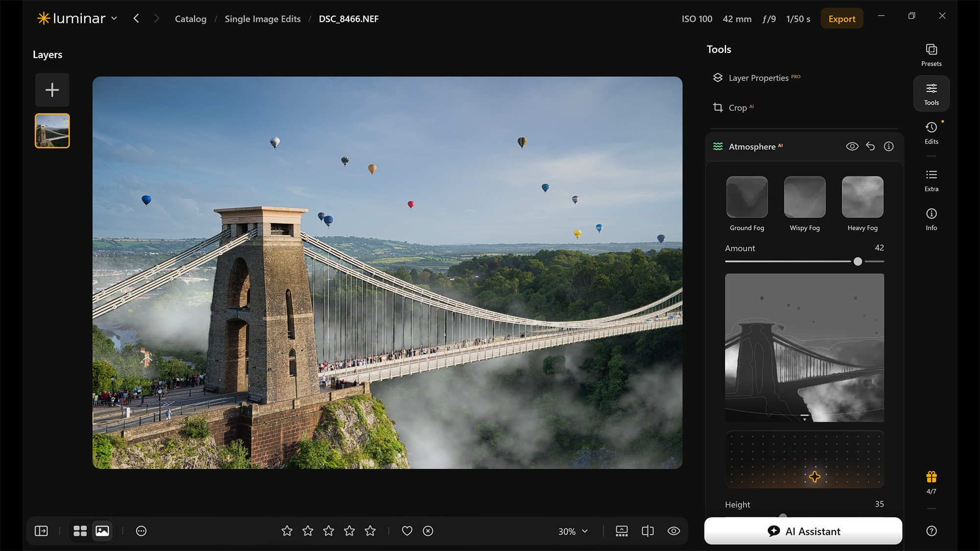
Task: Toggle original preview eye in bottom bar
Action: click(674, 531)
